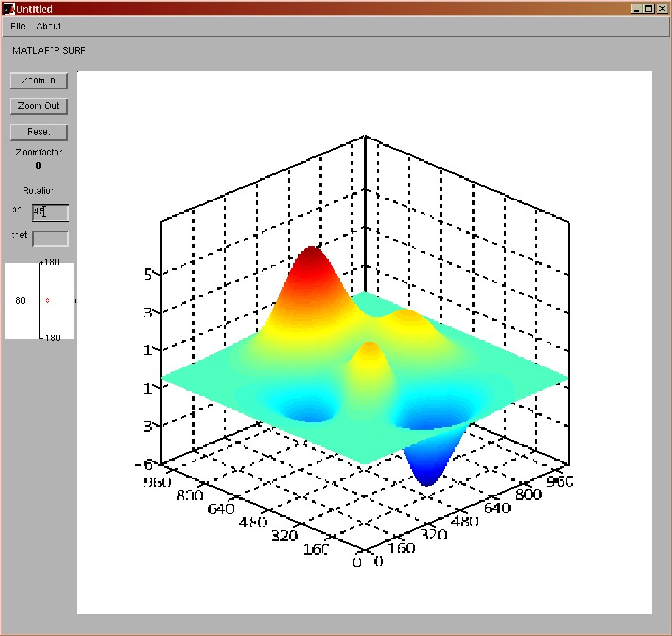Maximize the Untitled window
Screen dimensions: 672x636
[x=648, y=9]
